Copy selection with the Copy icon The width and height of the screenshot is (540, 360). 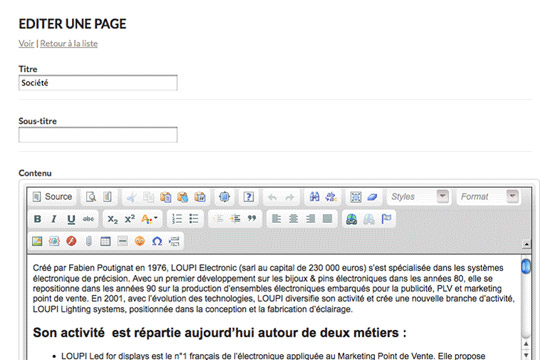click(148, 197)
